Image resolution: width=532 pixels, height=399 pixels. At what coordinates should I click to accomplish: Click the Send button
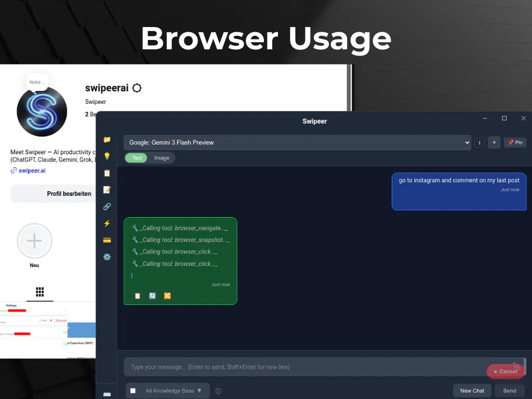coord(509,391)
